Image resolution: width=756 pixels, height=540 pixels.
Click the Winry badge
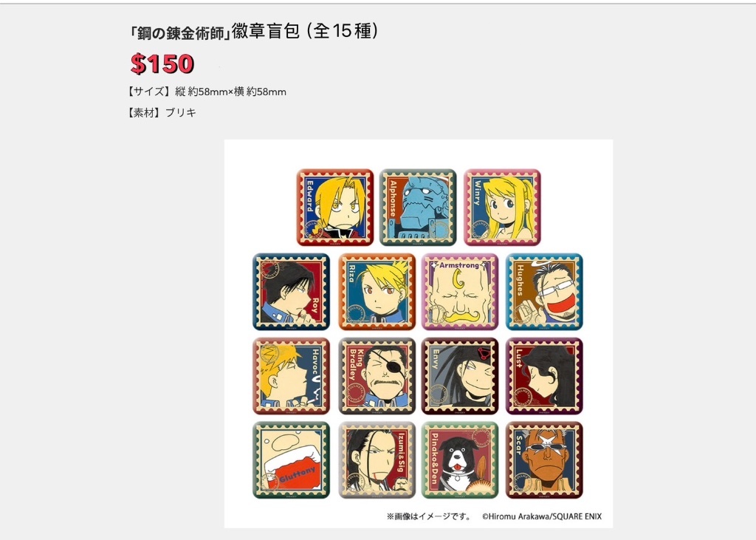pyautogui.click(x=502, y=207)
